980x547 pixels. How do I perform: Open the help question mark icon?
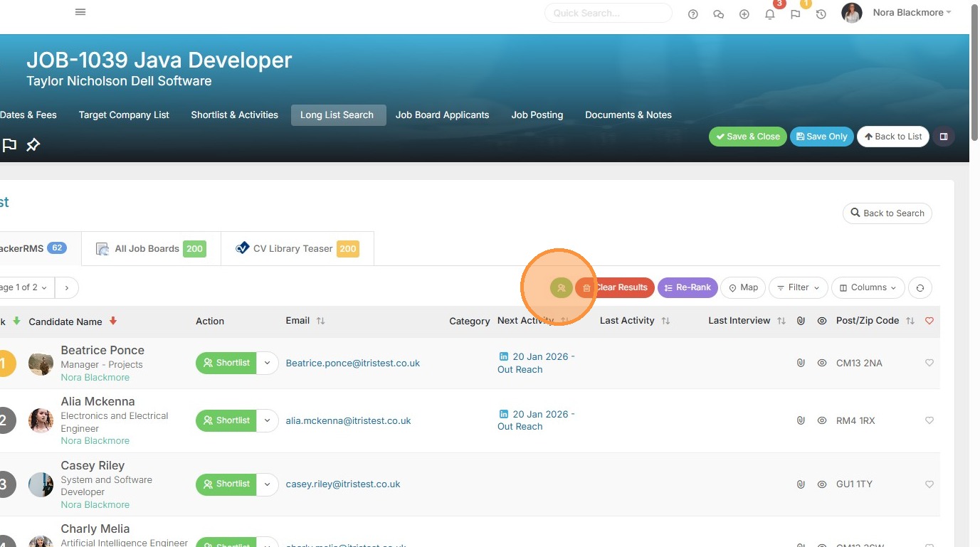(x=693, y=14)
